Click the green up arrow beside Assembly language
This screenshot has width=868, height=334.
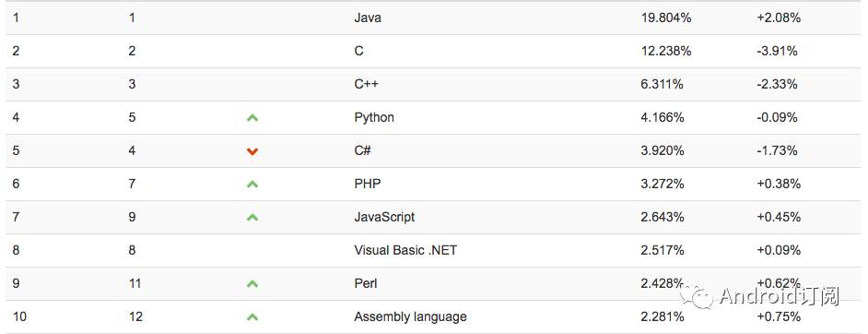coord(252,316)
